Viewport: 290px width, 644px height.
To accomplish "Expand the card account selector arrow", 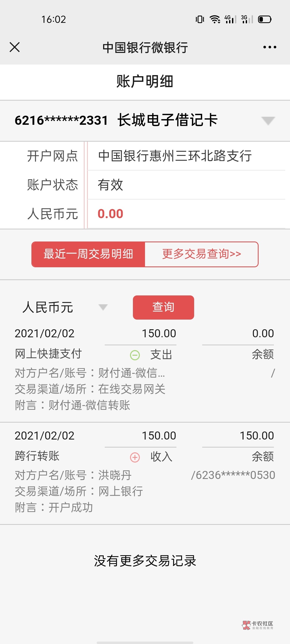I will point(268,120).
